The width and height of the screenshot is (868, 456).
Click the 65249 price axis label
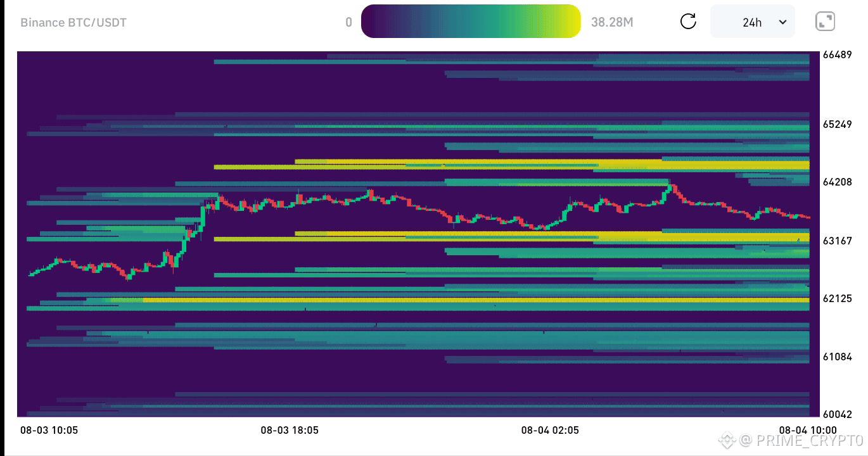coord(837,124)
